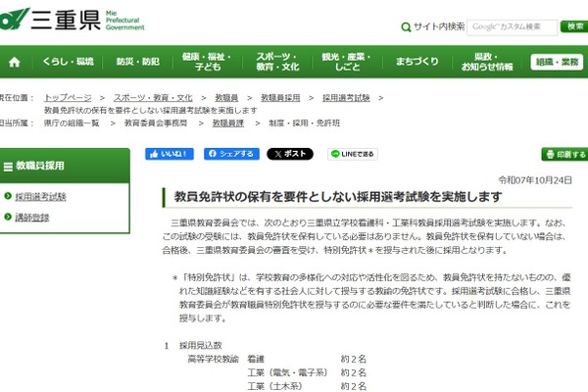Click the home icon in navigation bar
The width and height of the screenshot is (588, 392).
click(x=15, y=62)
